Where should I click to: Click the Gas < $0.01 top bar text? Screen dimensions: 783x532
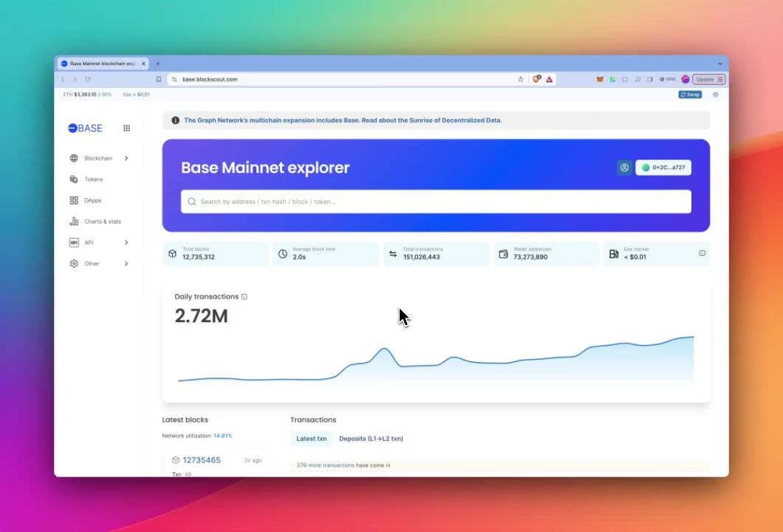click(x=137, y=95)
